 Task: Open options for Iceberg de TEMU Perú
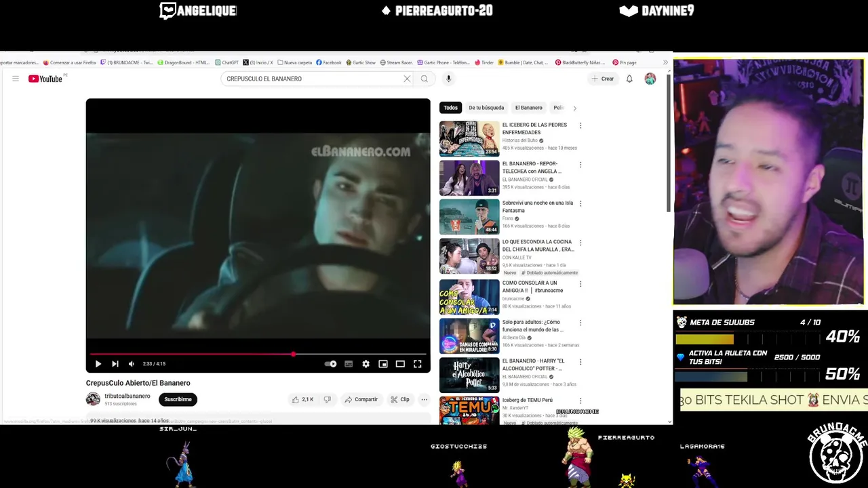pyautogui.click(x=580, y=401)
